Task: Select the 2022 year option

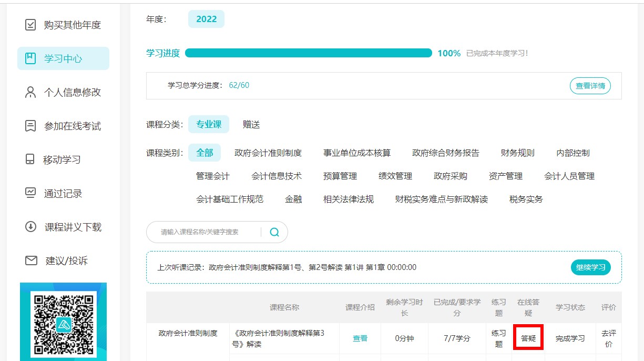Action: click(x=206, y=19)
